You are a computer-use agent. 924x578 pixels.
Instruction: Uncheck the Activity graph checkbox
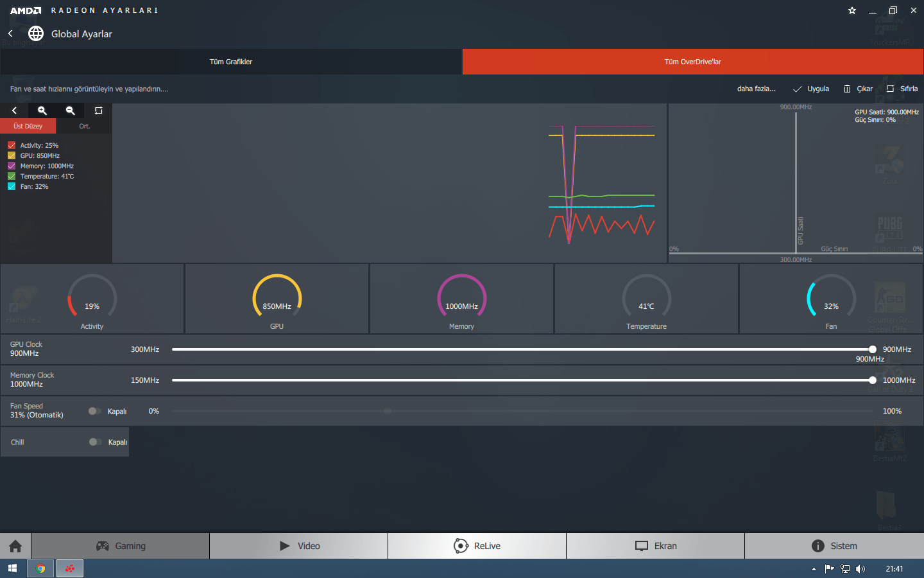(12, 145)
